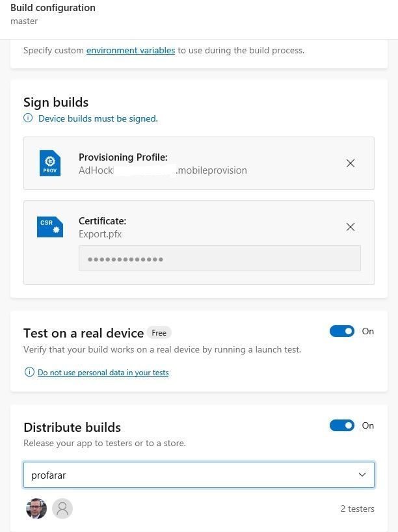Viewport: 398px width, 532px height.
Task: Click the Export.pfx file name
Action: click(x=100, y=234)
